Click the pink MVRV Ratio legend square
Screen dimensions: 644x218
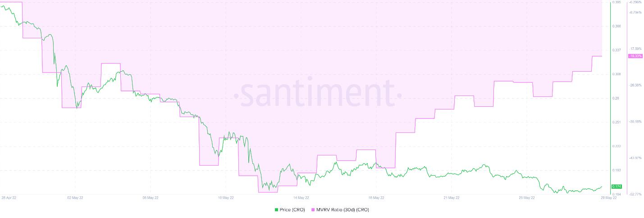pos(313,209)
